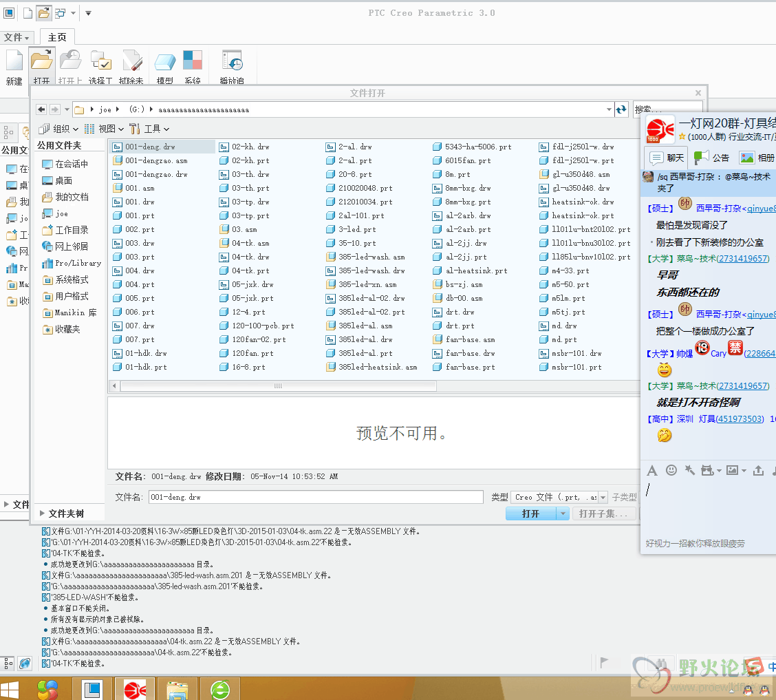Image resolution: width=776 pixels, height=700 pixels.
Task: Select the file heatsink-ok.drw
Action: click(577, 202)
